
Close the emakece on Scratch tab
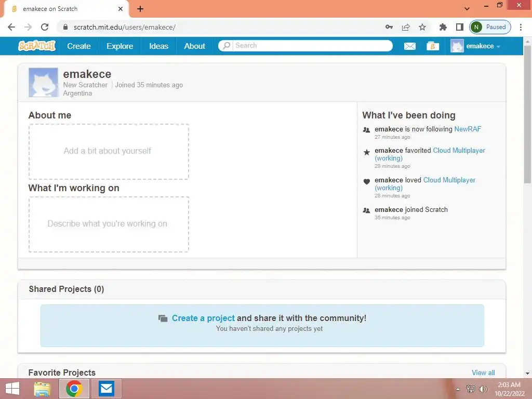[x=120, y=9]
